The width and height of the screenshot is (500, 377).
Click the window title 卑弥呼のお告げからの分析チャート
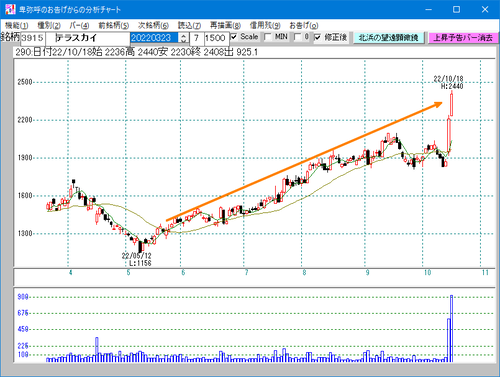pos(70,10)
